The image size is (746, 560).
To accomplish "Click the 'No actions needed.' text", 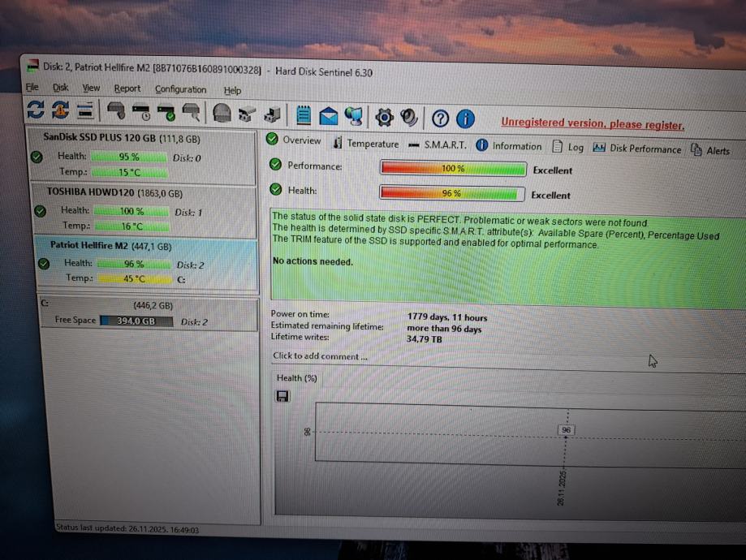I will 313,261.
